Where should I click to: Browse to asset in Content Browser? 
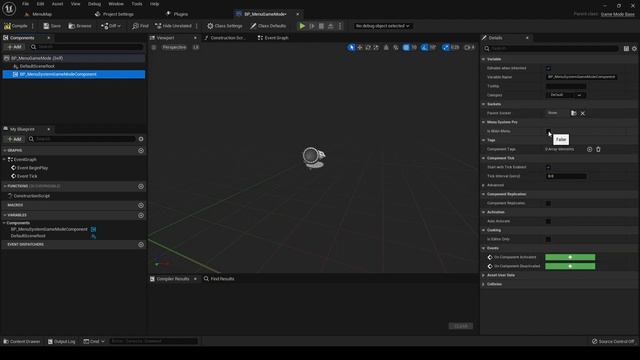(80, 26)
